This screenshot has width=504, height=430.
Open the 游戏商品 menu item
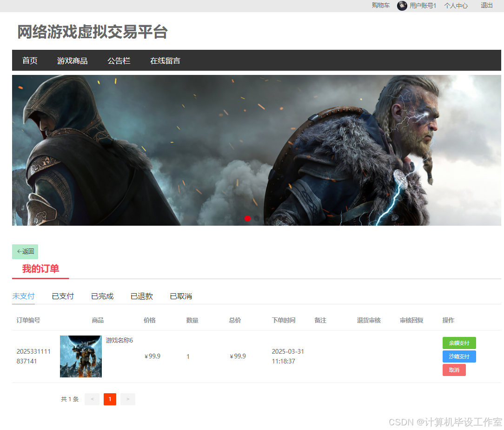coord(73,60)
